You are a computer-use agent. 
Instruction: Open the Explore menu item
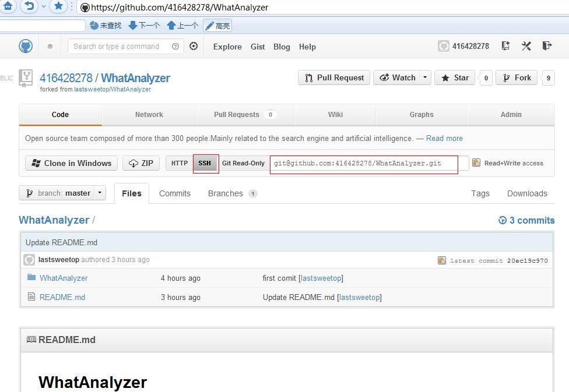pyautogui.click(x=227, y=47)
